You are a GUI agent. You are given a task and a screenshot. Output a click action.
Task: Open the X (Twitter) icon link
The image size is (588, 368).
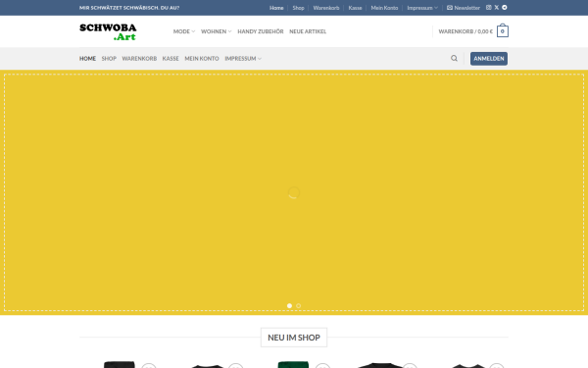point(497,8)
